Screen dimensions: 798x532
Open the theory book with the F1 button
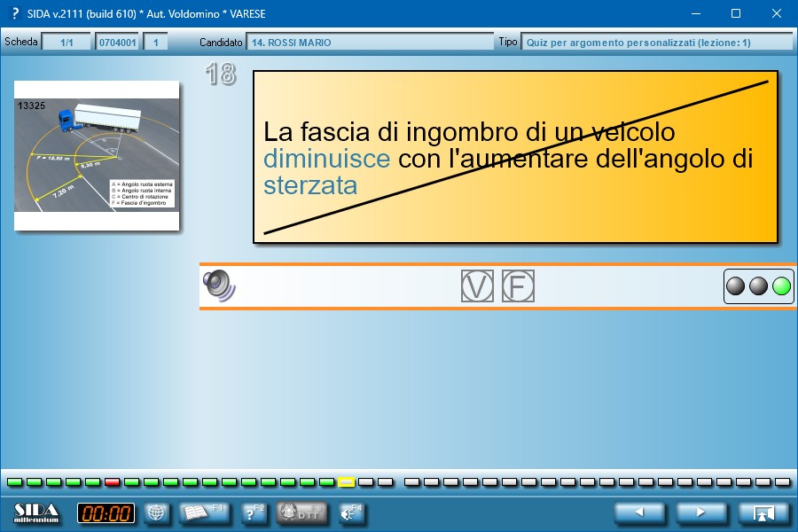tap(205, 512)
